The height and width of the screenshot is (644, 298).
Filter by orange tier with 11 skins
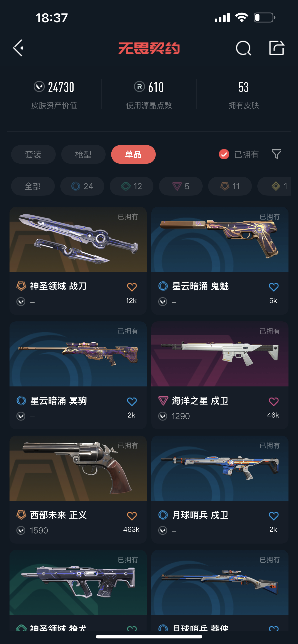230,186
